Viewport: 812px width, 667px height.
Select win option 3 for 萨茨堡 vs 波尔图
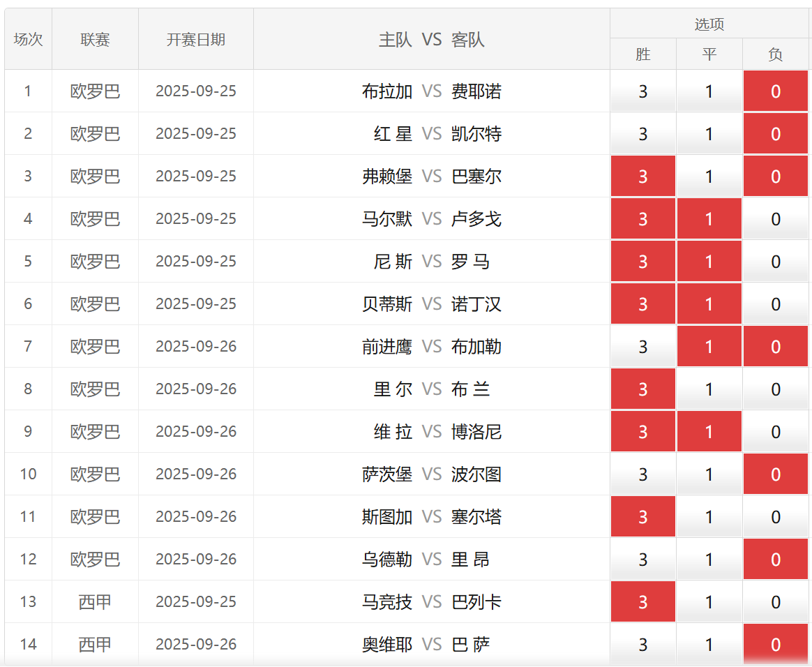point(642,474)
